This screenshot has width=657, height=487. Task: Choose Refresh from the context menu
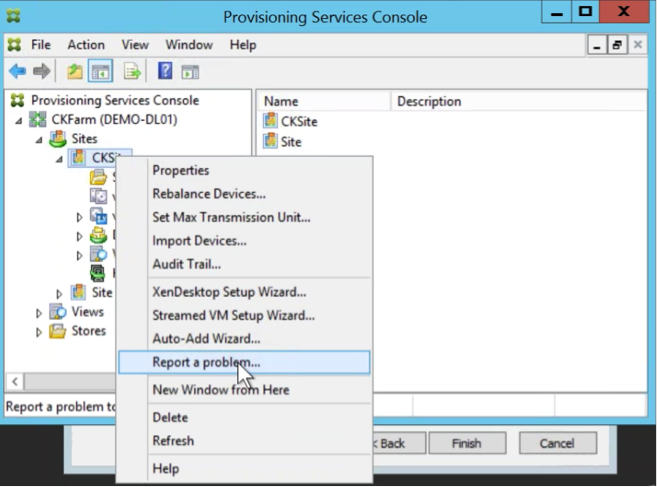click(244, 441)
